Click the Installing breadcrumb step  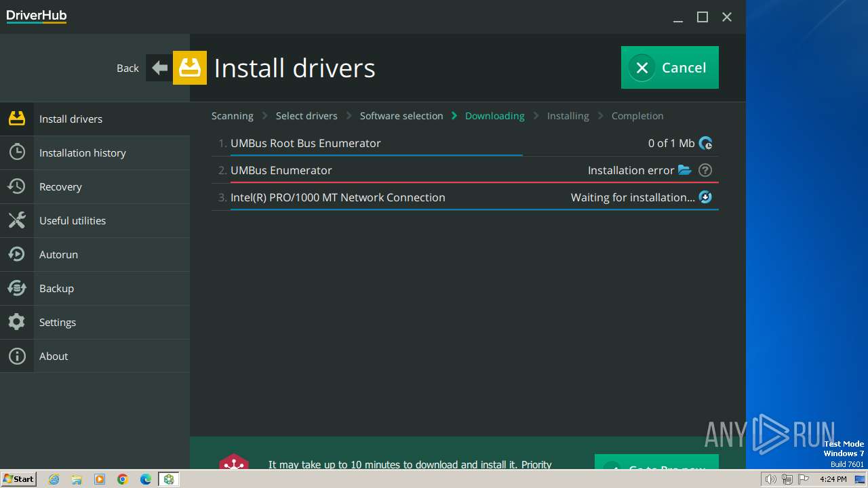click(568, 116)
